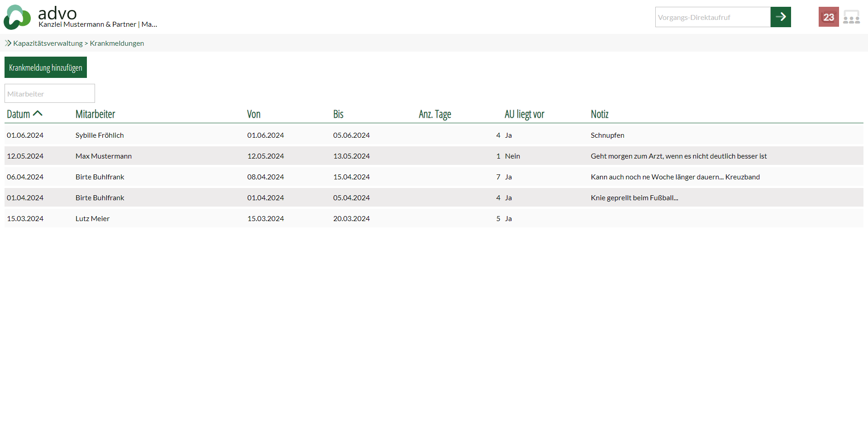
Task: Click the advo cloud logo icon
Action: pyautogui.click(x=17, y=17)
